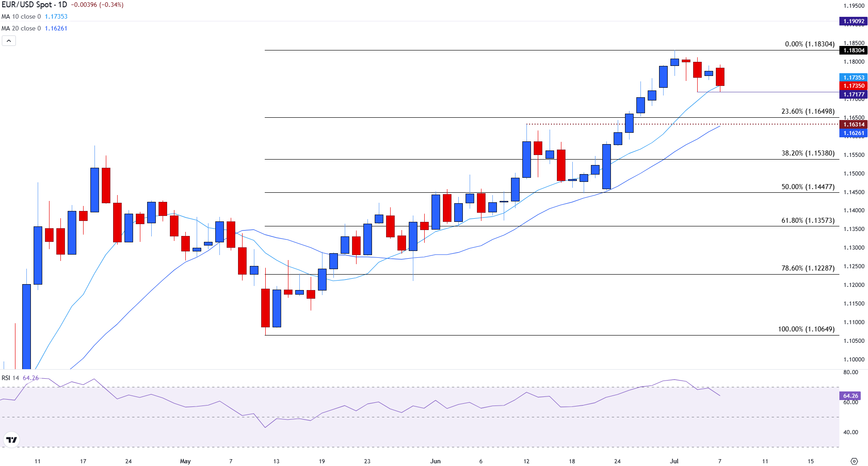The width and height of the screenshot is (868, 466).
Task: Open chart settings gear icon
Action: (854, 461)
